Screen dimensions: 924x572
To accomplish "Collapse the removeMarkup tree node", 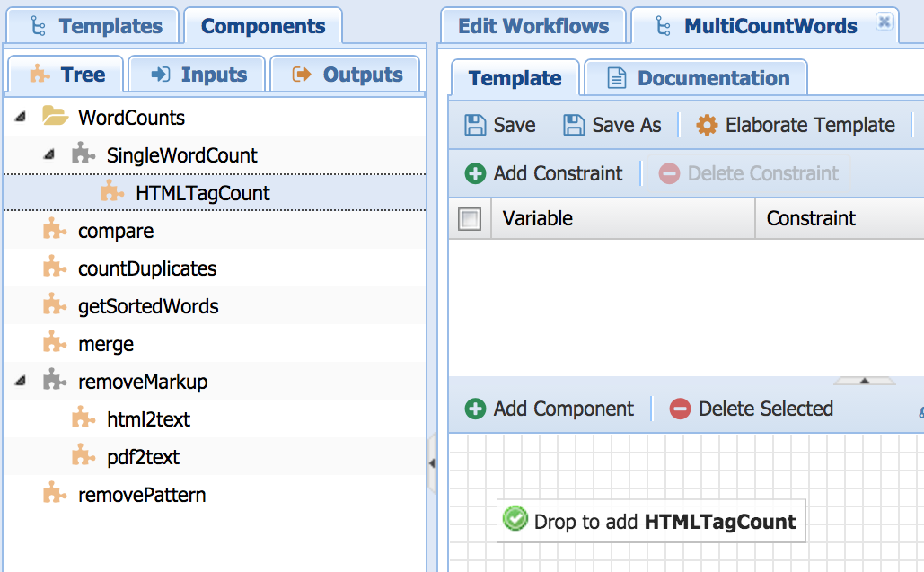I will pos(21,382).
